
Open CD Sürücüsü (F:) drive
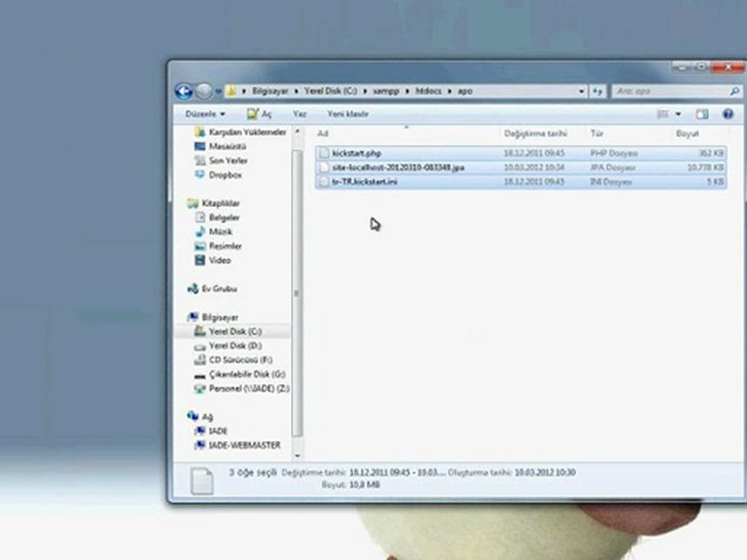[x=233, y=360]
